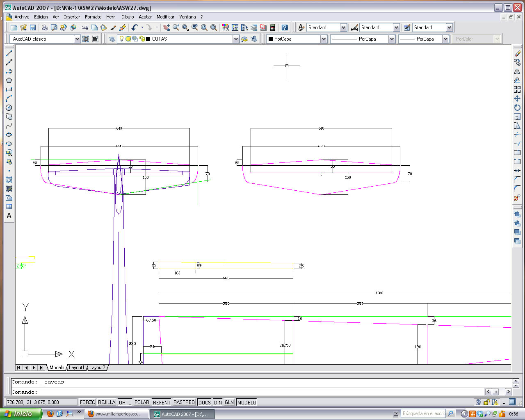Click the Erase tool icon
Screen dimensions: 525x420
[517, 53]
